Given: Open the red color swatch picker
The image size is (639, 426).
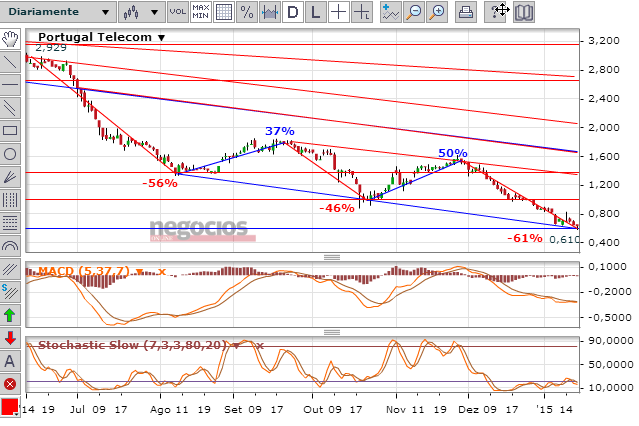Looking at the screenshot, I should 10,406.
